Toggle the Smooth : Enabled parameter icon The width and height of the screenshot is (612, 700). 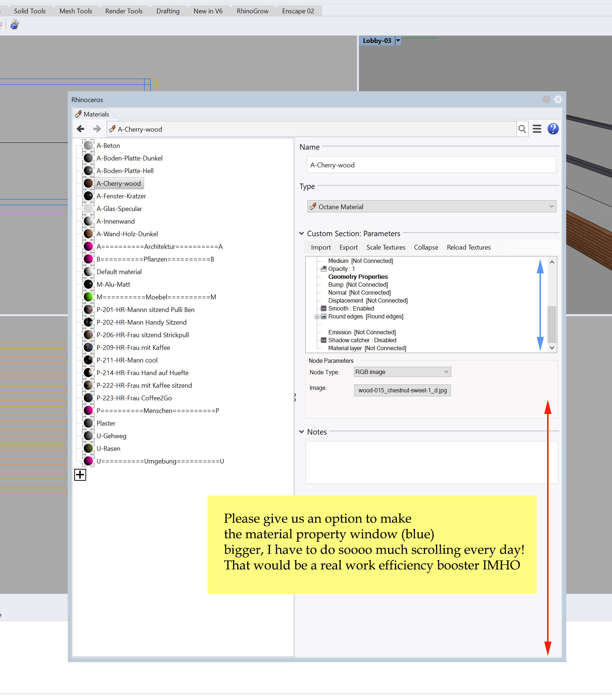324,308
